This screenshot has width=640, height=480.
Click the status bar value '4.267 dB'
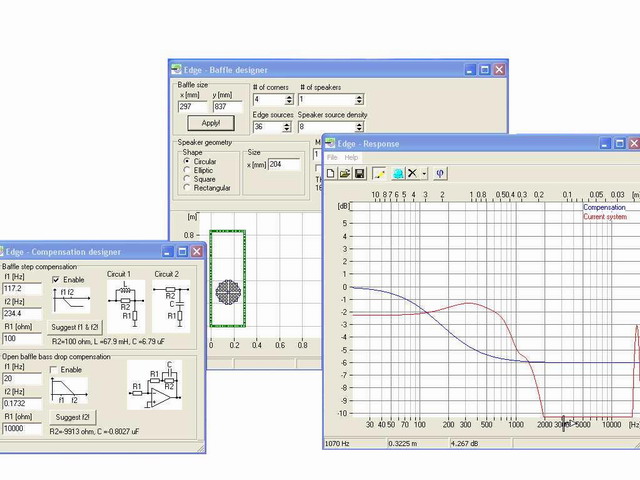[465, 443]
